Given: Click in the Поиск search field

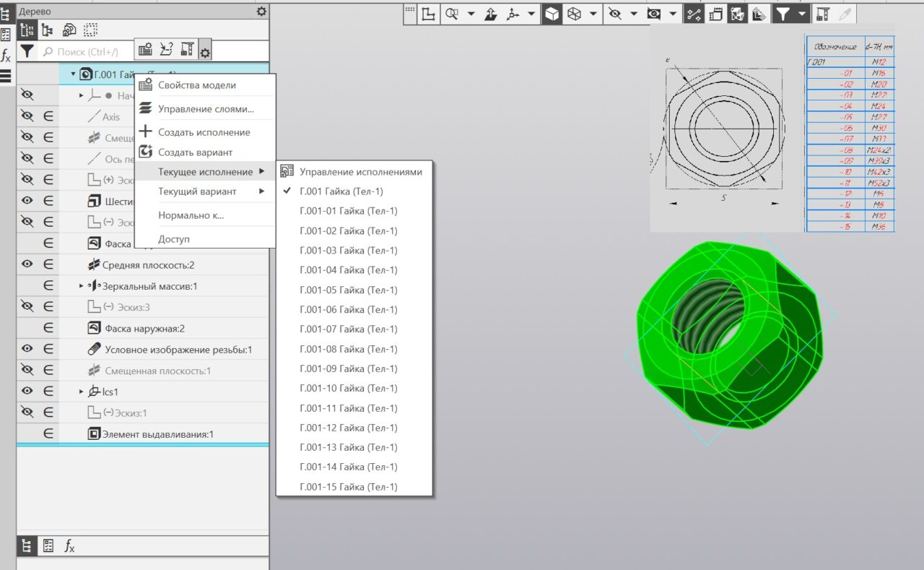Looking at the screenshot, I should point(87,52).
